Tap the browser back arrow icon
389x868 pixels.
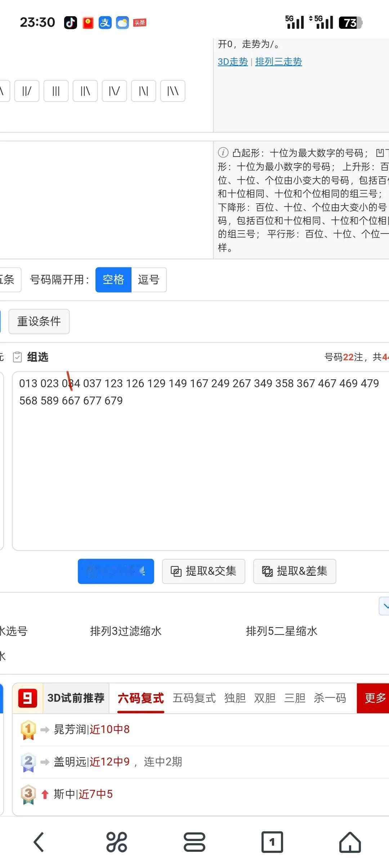39,842
